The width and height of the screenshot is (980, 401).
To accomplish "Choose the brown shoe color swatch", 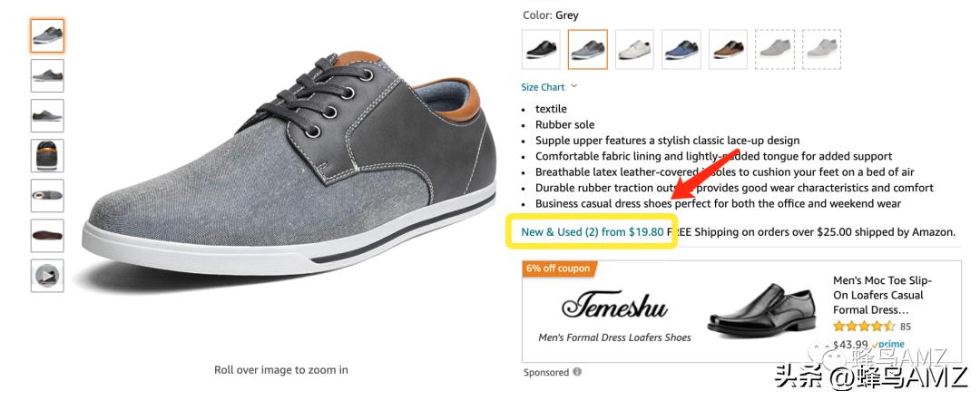I will (x=728, y=50).
